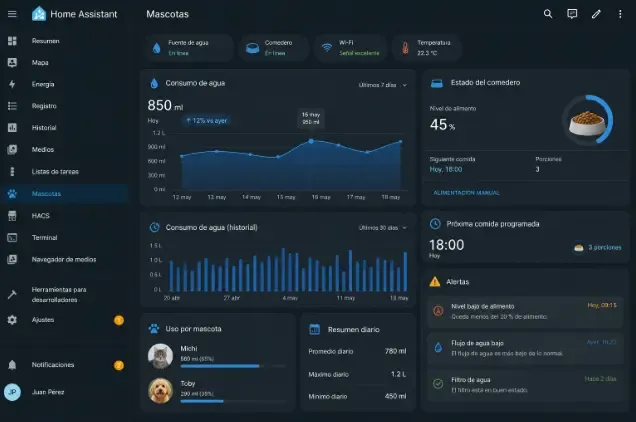The height and width of the screenshot is (422, 636).
Task: Click the Registro list icon
Action: [12, 106]
